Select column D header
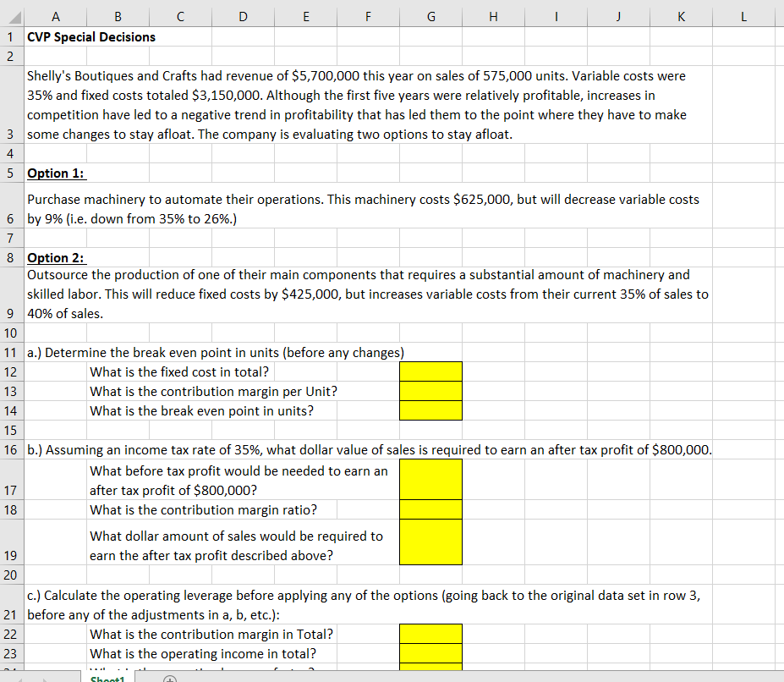 243,17
